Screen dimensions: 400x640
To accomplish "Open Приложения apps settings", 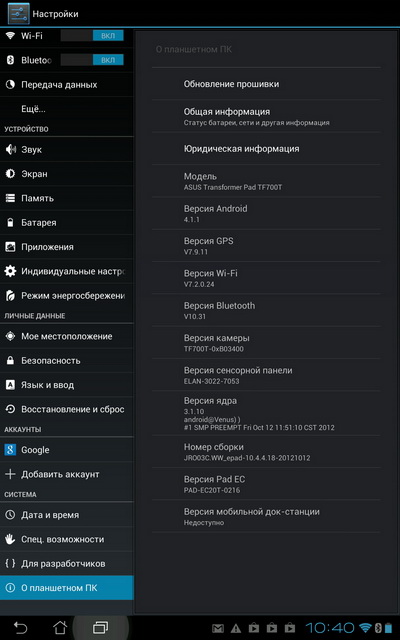I will tap(67, 247).
